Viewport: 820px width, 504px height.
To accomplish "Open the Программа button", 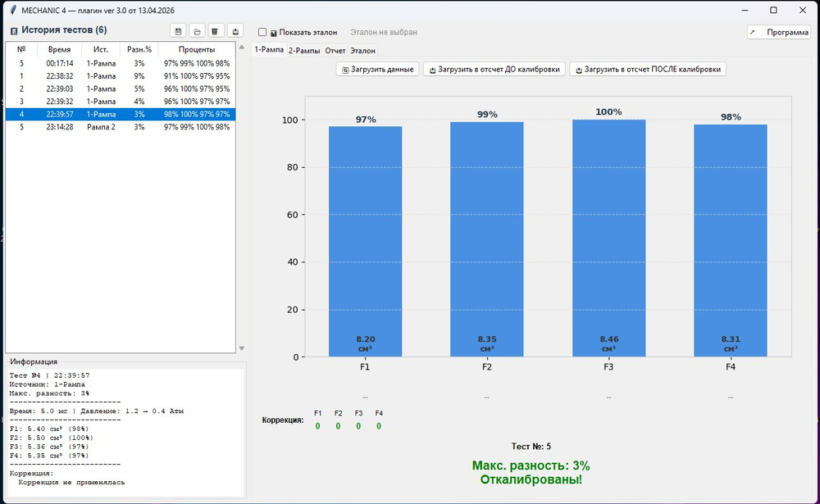I will click(x=778, y=32).
